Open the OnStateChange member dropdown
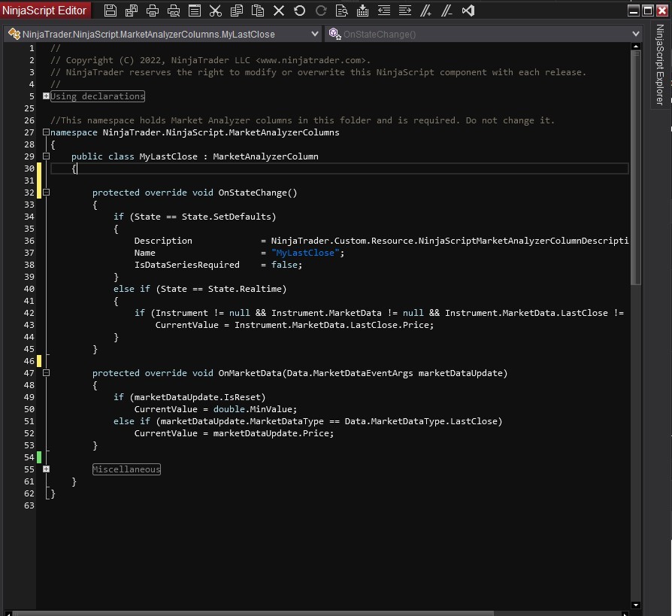The width and height of the screenshot is (672, 616). click(636, 34)
